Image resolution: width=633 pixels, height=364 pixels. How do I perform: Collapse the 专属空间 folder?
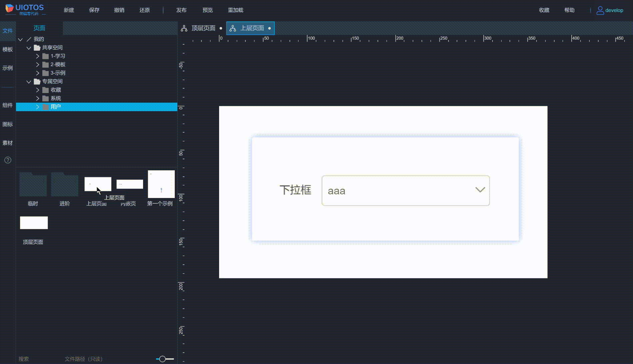(29, 81)
